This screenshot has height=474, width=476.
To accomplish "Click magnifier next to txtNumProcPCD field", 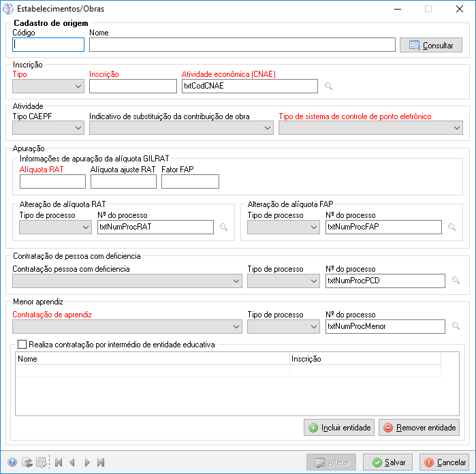I will coord(456,281).
